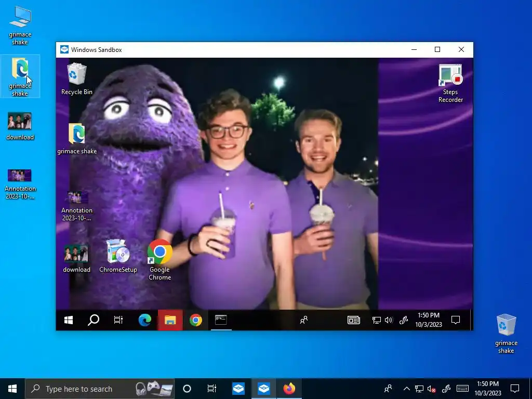Launch Microsoft Edge from Sandbox taskbar
Image resolution: width=532 pixels, height=399 pixels.
point(145,320)
